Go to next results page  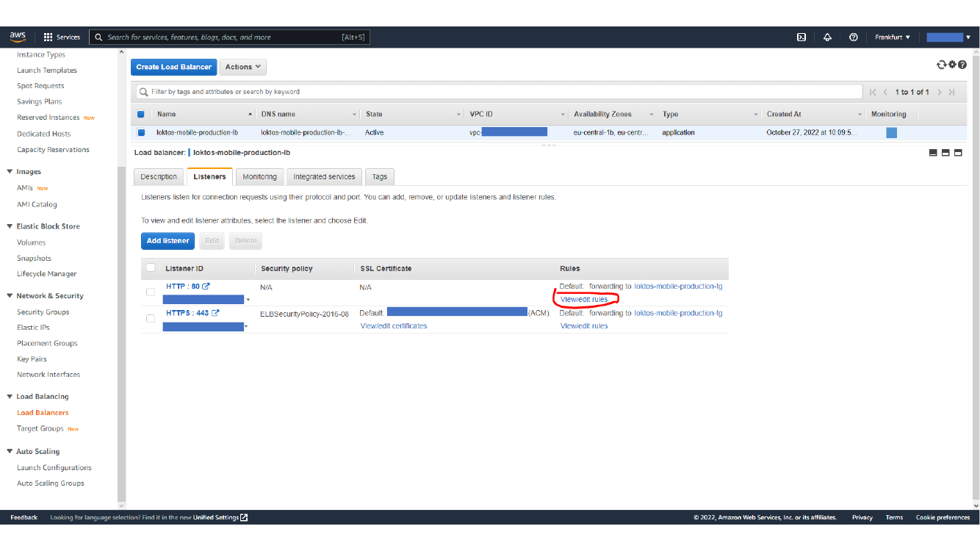coord(940,92)
